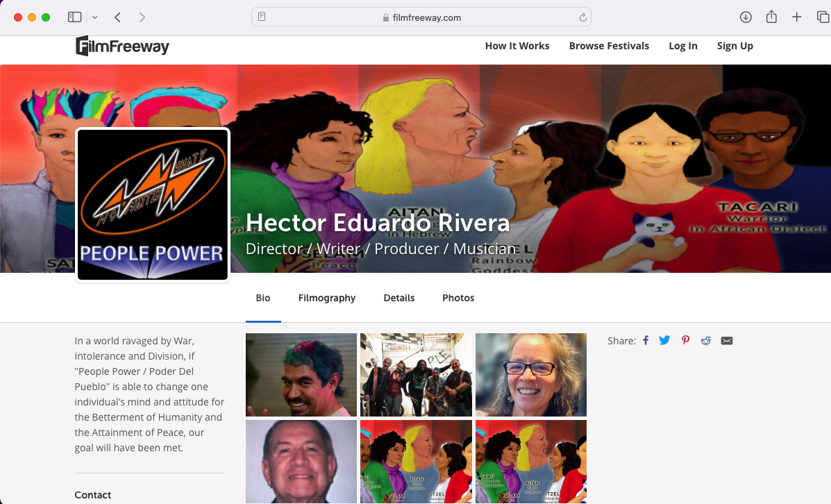Switch to the Photos tab
Screen dimensions: 831x504
point(458,298)
